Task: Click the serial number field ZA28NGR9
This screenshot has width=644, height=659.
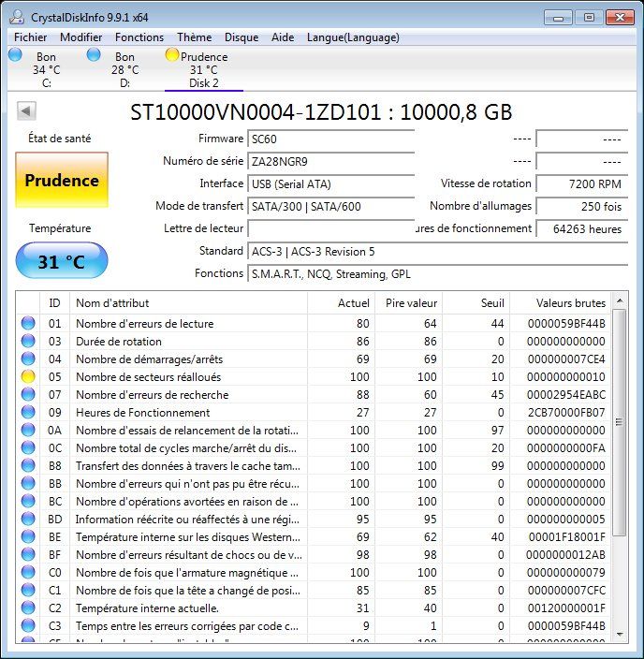Action: (331, 161)
